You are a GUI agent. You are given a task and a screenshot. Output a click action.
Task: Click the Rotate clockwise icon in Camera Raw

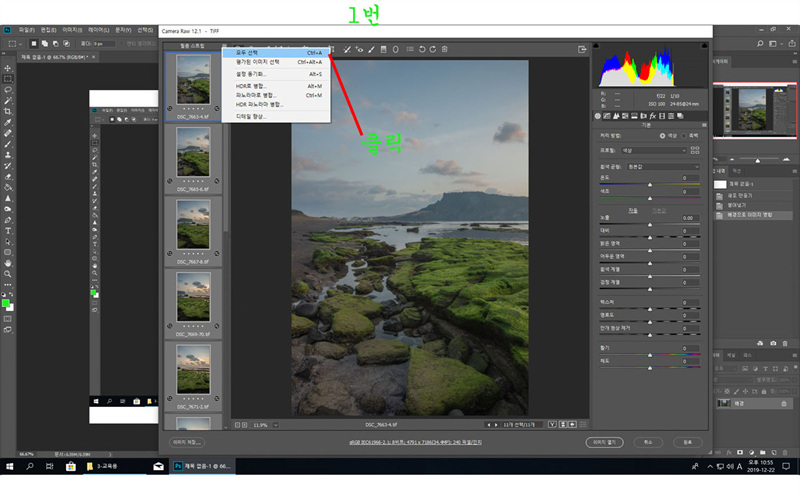click(x=433, y=49)
